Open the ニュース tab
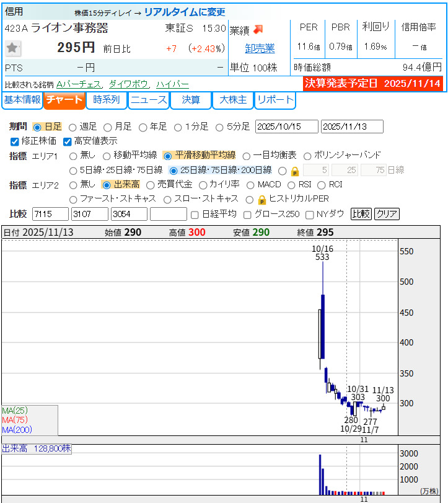The width and height of the screenshot is (448, 503). 149,100
